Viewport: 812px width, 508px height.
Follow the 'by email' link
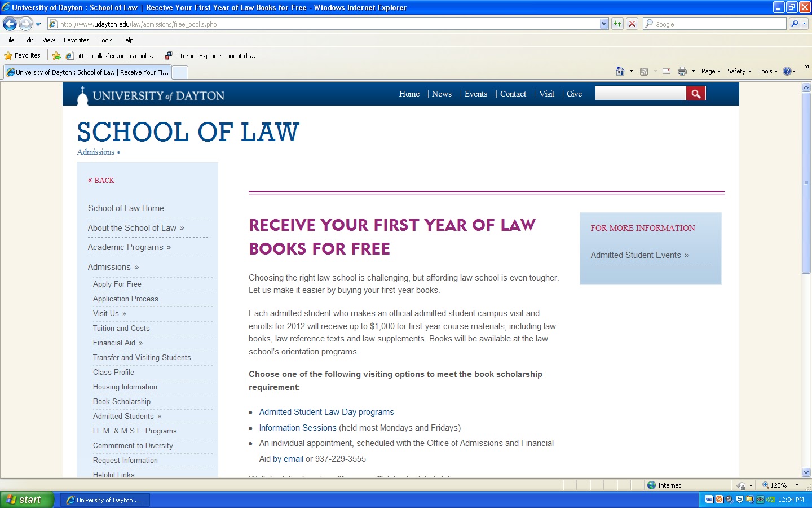tap(288, 459)
